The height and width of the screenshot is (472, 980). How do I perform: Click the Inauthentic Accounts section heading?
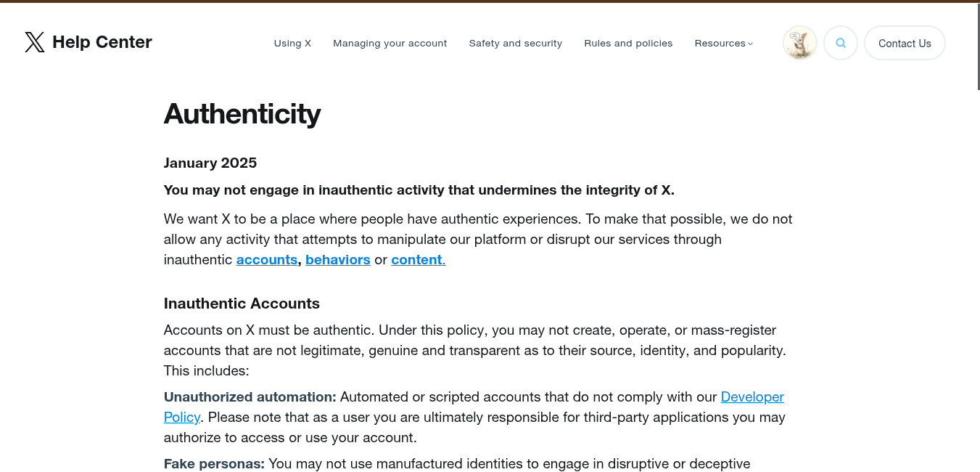click(242, 304)
